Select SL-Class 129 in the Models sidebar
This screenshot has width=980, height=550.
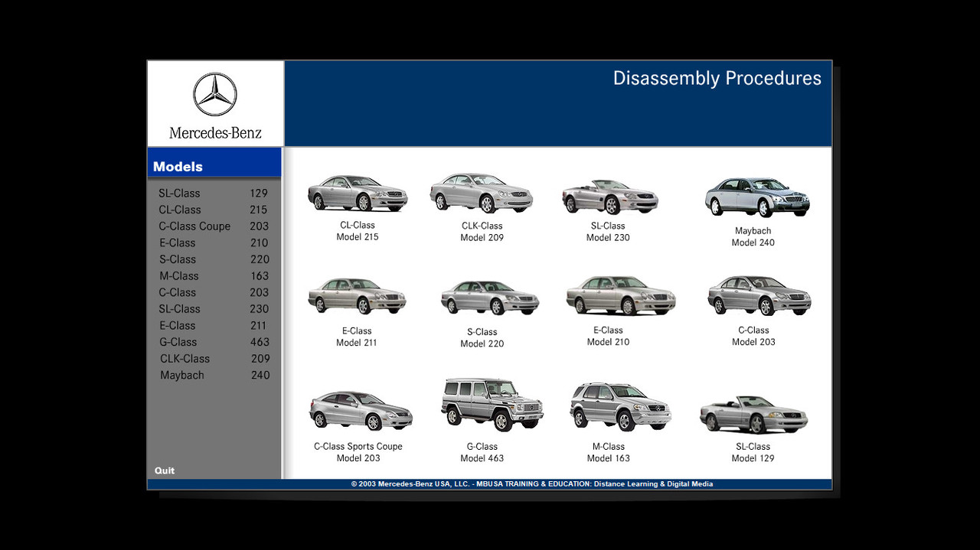pos(213,194)
